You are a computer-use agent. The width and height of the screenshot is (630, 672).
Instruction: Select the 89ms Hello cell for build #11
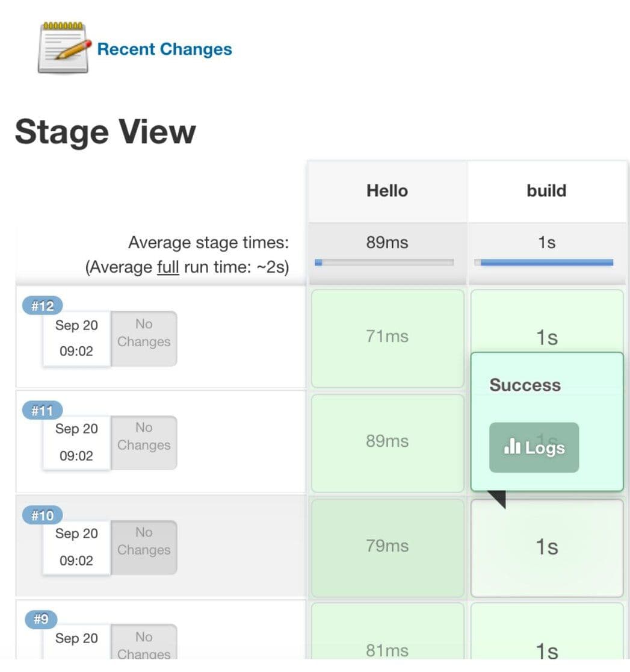pos(387,441)
